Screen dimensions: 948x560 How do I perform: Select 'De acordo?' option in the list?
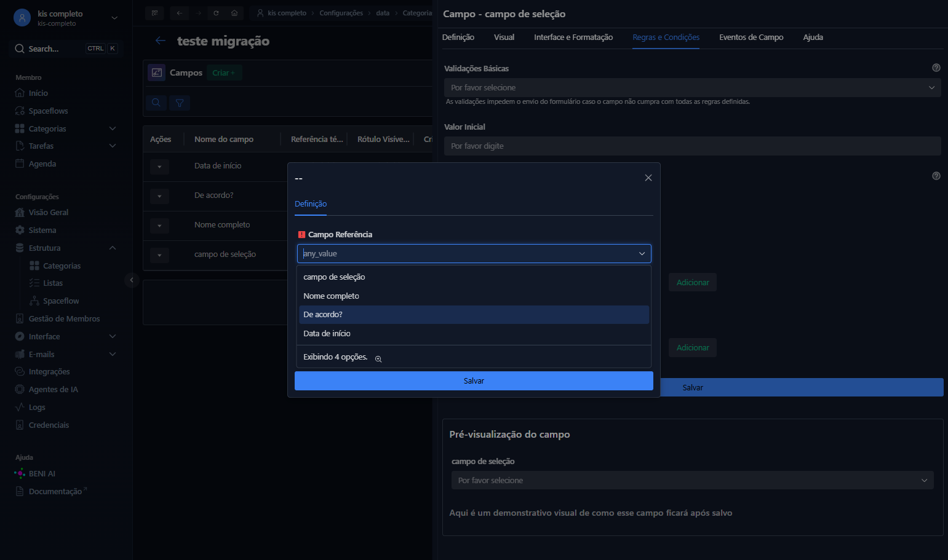pyautogui.click(x=474, y=315)
